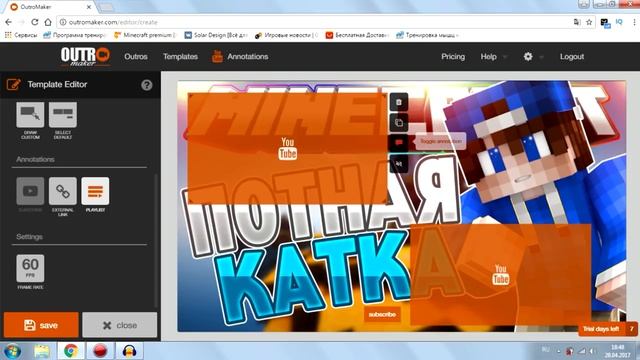Screen dimensions: 640x360
Task: Click the orange subscribe button on canvas
Action: click(x=382, y=314)
